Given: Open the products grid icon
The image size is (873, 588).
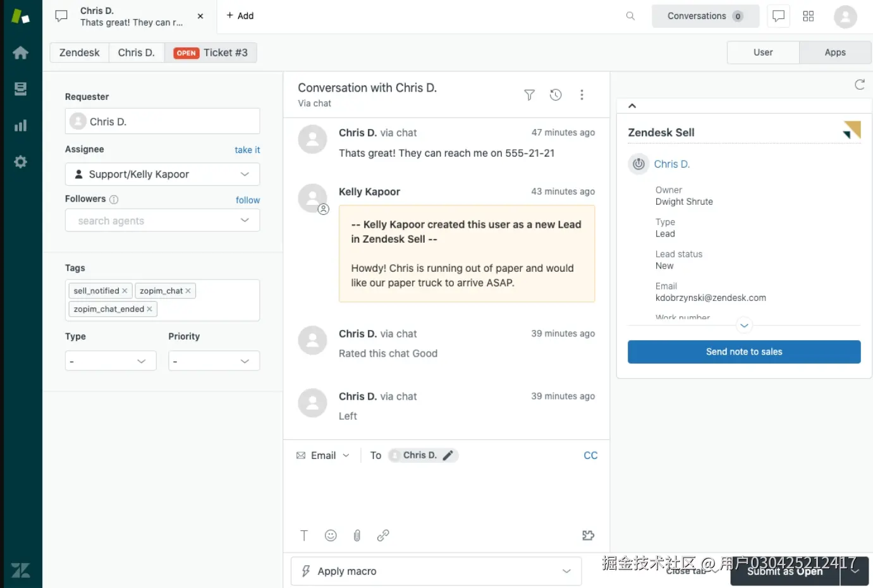Looking at the screenshot, I should click(809, 16).
